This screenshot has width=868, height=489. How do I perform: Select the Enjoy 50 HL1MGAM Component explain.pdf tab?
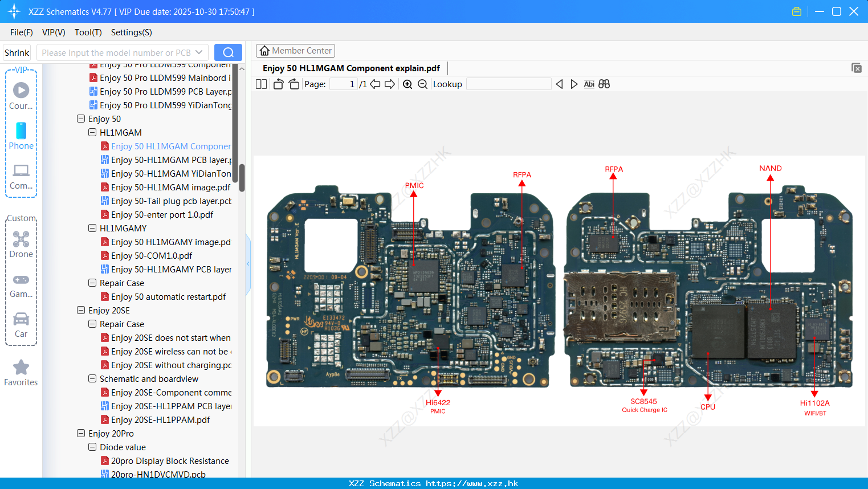(351, 68)
